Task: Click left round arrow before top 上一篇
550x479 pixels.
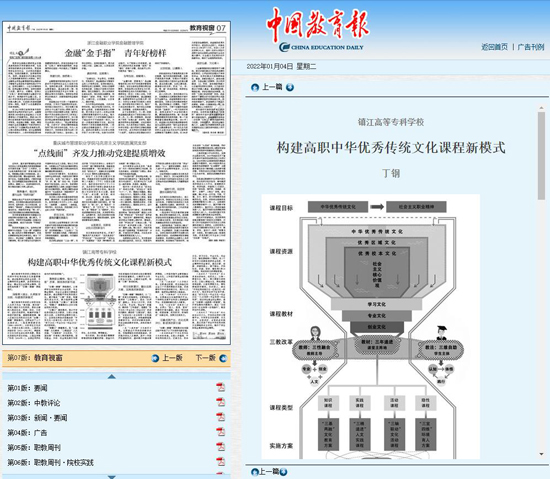Action: [255, 87]
